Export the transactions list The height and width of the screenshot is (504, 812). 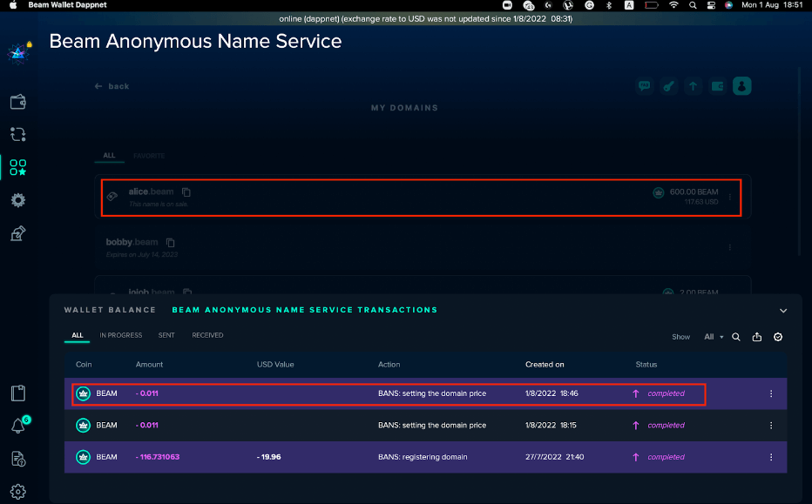pos(757,337)
